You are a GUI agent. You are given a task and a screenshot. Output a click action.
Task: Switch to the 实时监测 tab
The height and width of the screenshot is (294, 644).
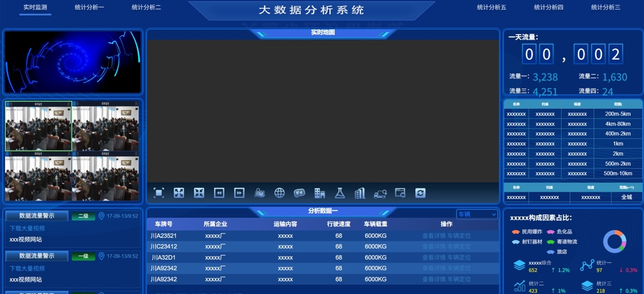tap(35, 8)
